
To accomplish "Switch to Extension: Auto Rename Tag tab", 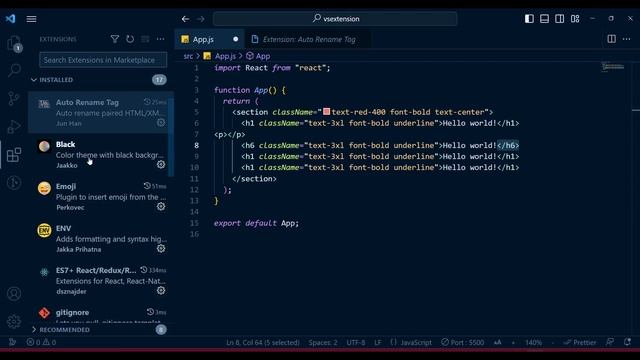I will pyautogui.click(x=308, y=39).
